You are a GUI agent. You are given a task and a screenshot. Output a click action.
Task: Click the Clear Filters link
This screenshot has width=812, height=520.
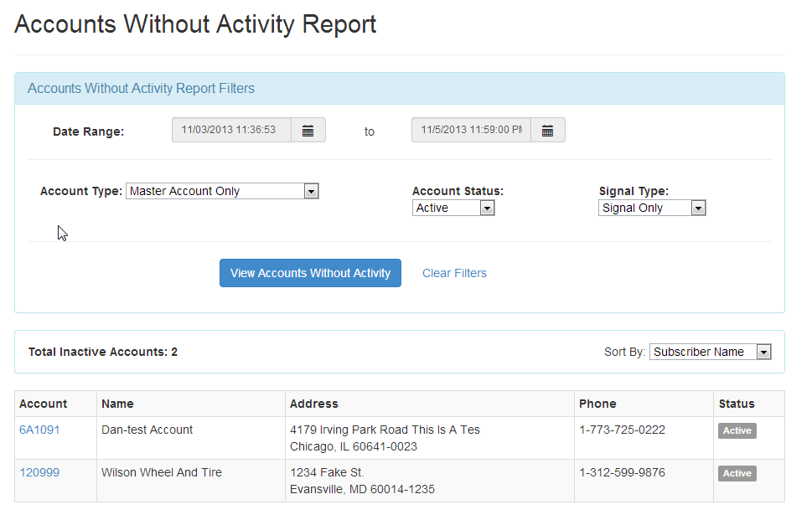[x=455, y=273]
